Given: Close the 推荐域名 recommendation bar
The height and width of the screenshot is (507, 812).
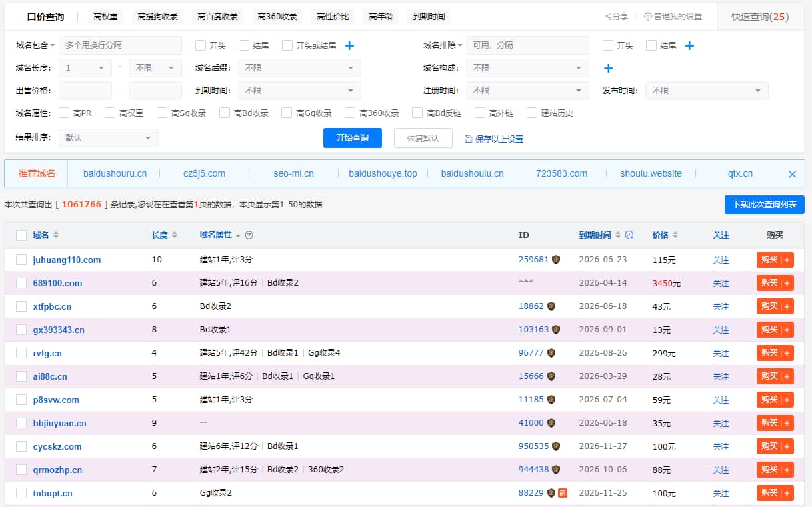Looking at the screenshot, I should [x=792, y=173].
